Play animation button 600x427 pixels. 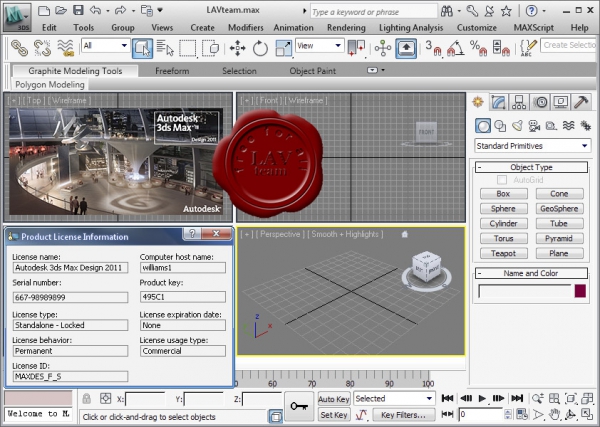tap(482, 399)
